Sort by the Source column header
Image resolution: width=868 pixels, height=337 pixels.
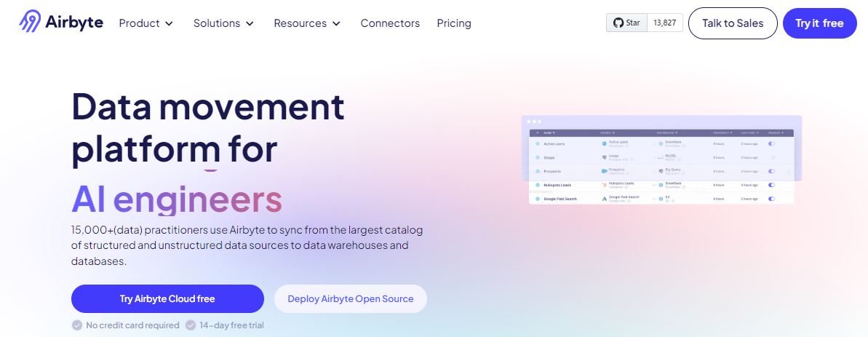pos(608,132)
